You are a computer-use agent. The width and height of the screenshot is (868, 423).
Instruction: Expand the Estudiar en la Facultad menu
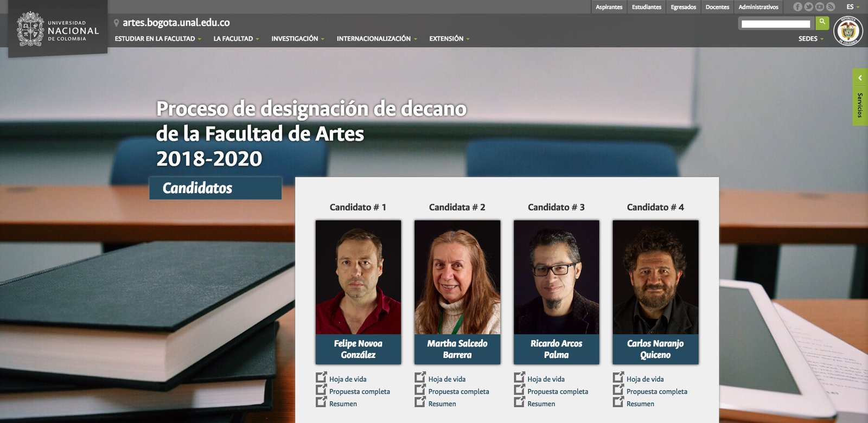coord(158,39)
